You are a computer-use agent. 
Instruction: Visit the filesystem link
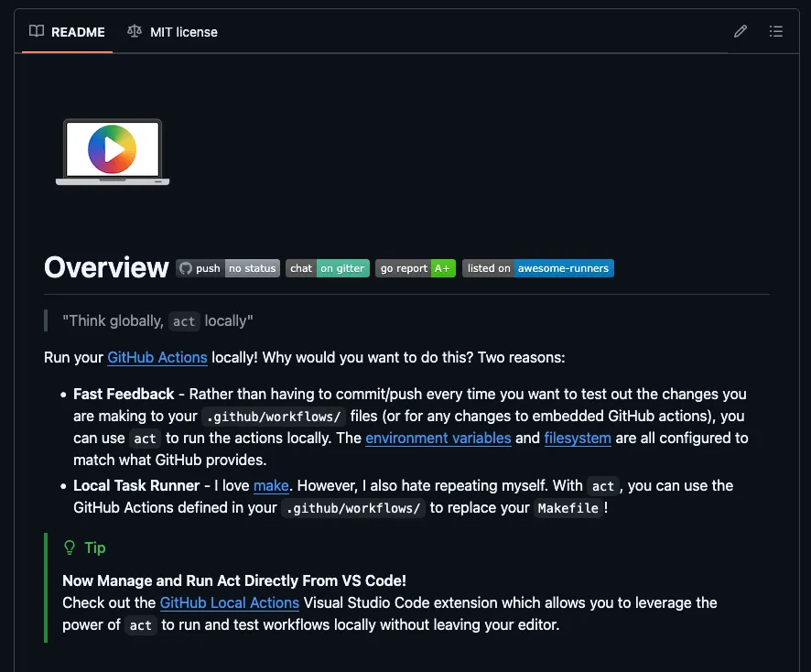tap(578, 438)
